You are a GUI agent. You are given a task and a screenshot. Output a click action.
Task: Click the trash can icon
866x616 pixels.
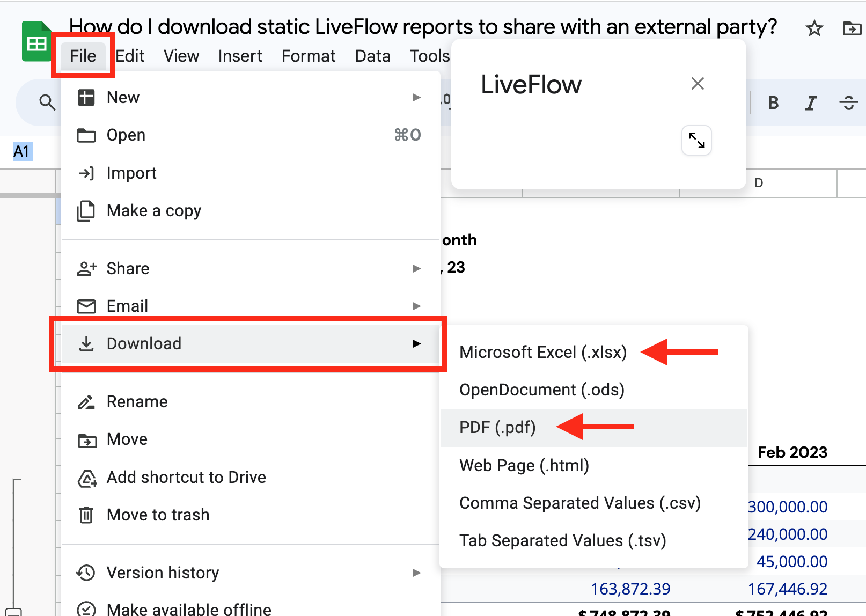coord(86,515)
